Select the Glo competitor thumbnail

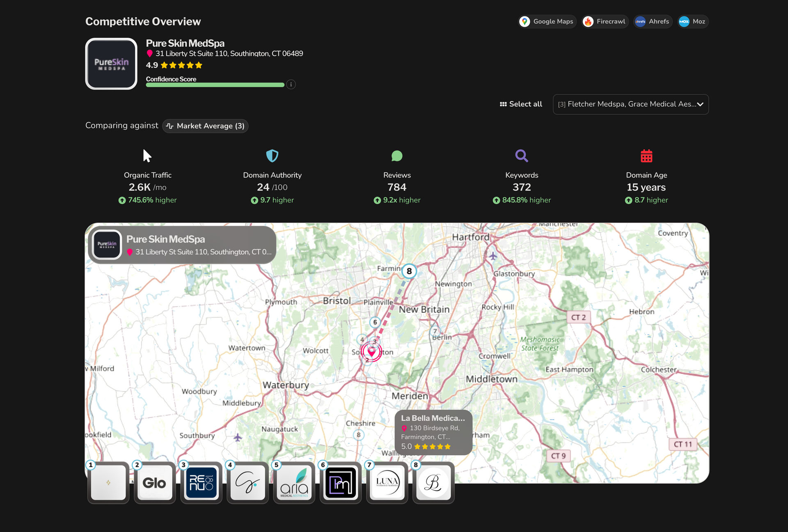155,483
